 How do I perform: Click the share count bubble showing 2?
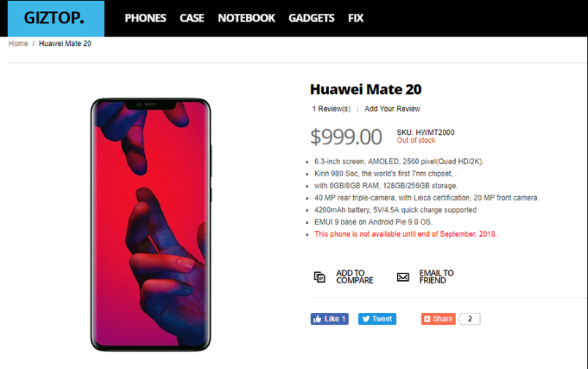click(x=470, y=319)
